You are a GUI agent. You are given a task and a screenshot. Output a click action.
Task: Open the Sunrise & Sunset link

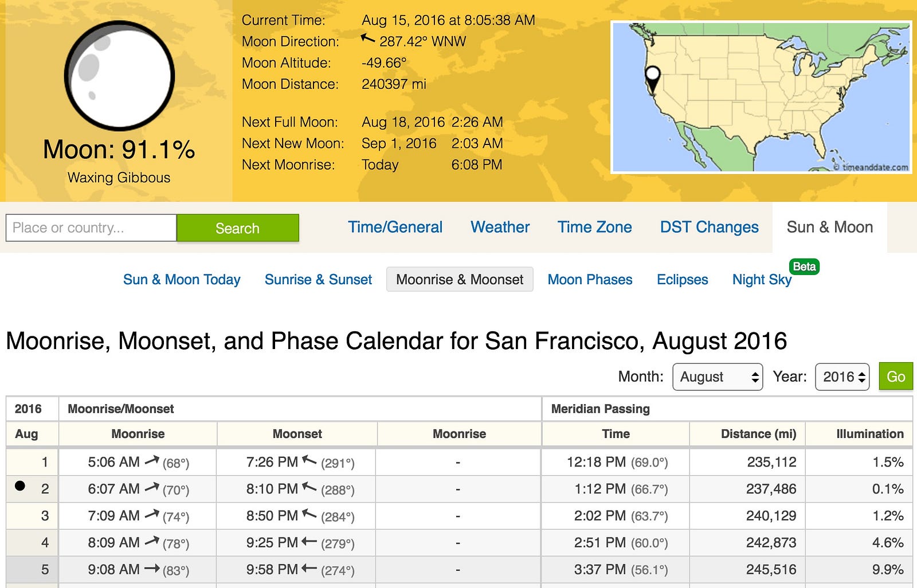[318, 280]
